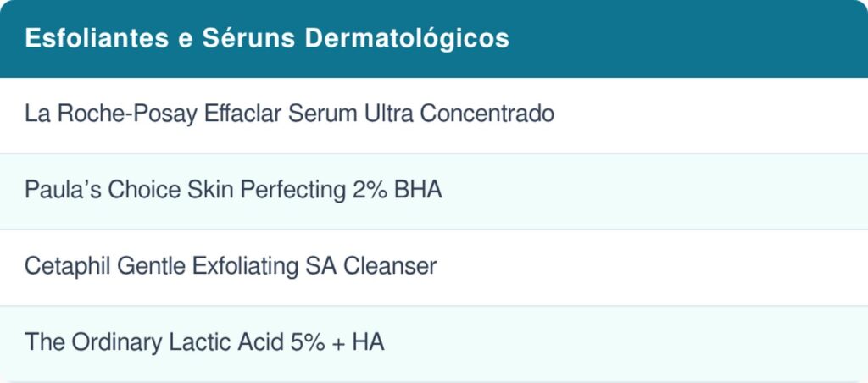868x383 pixels.
Task: Click the word "Dermatológicos" in the header
Action: click(407, 40)
